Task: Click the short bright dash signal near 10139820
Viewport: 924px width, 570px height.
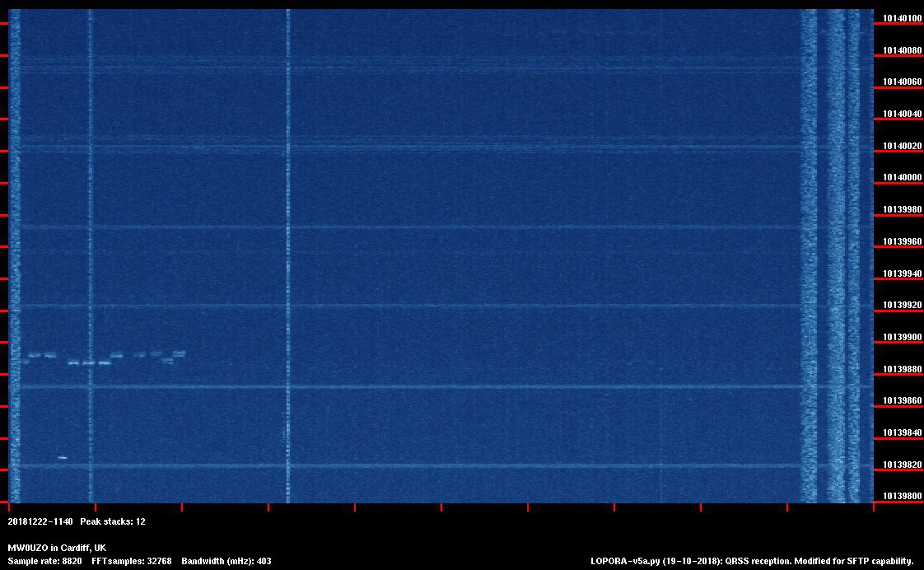Action: [x=62, y=457]
